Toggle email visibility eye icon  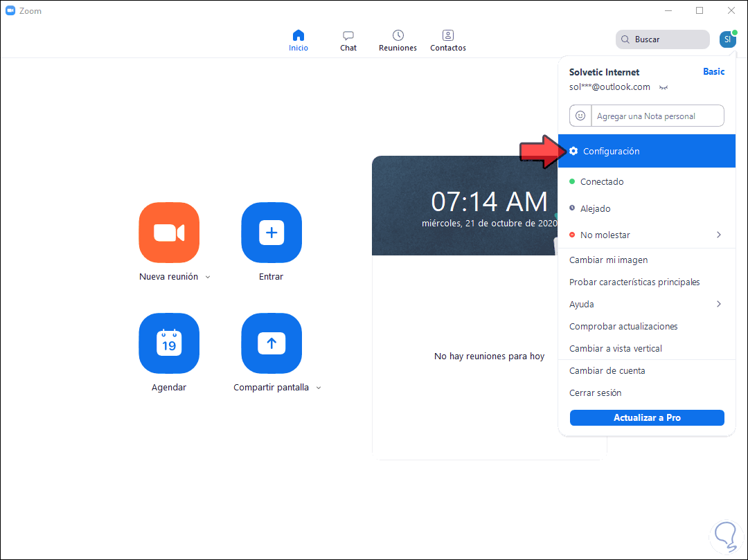click(x=663, y=87)
